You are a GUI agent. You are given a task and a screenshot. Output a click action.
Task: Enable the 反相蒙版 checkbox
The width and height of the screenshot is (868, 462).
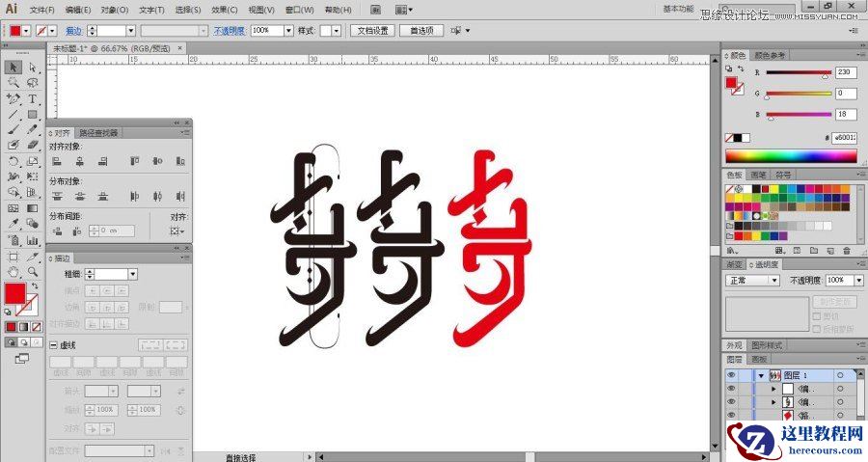coord(817,329)
